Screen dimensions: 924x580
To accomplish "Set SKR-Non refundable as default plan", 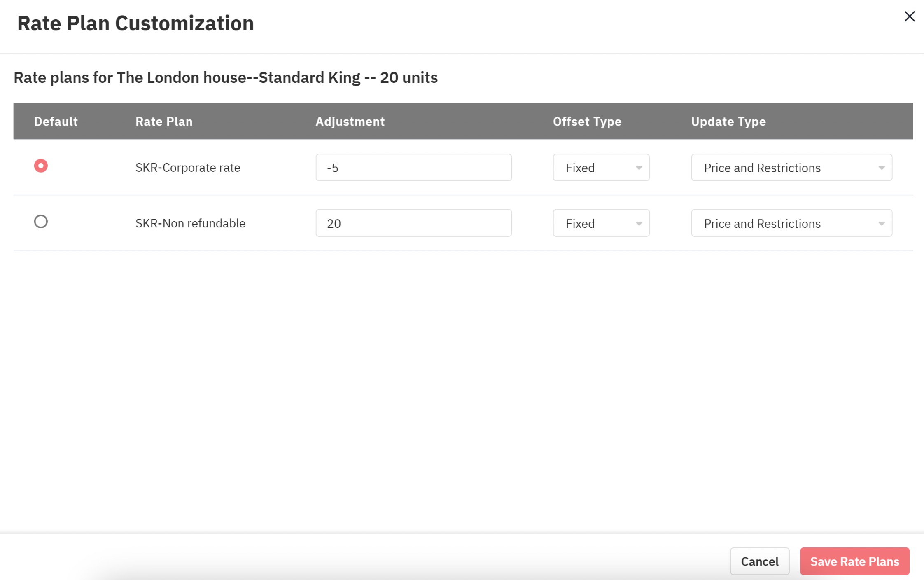I will [x=41, y=222].
